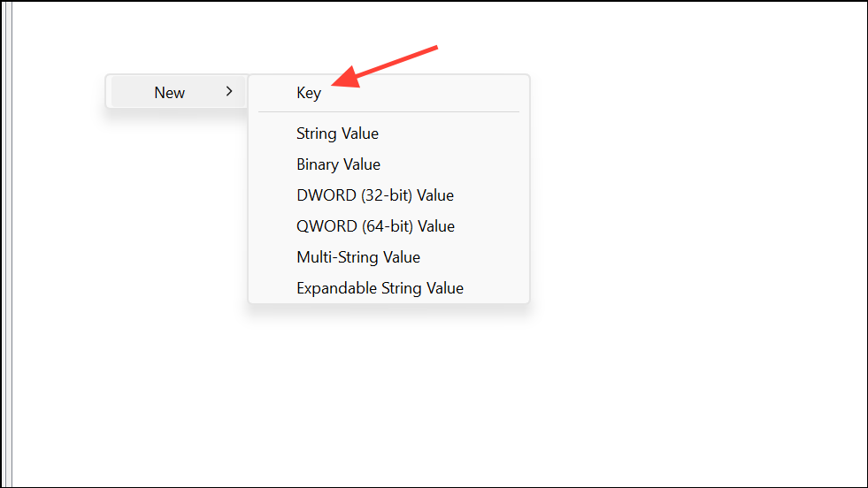868x488 pixels.
Task: Pick DWORD (32-bit) Value
Action: click(x=374, y=195)
